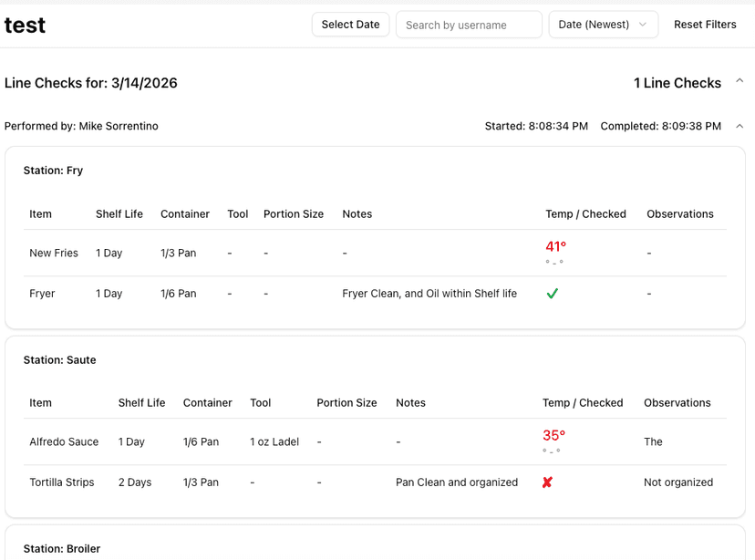Click the red 35° temperature for Alfredo Sauce
This screenshot has width=755, height=560.
(553, 435)
